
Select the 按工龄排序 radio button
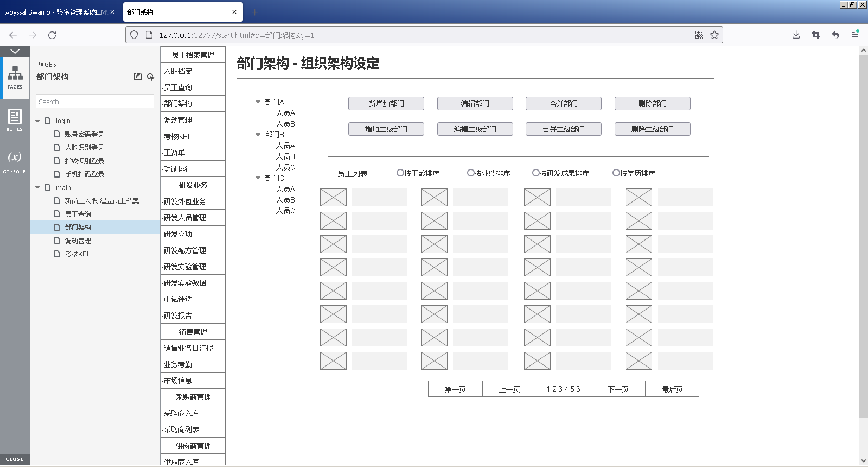[400, 173]
